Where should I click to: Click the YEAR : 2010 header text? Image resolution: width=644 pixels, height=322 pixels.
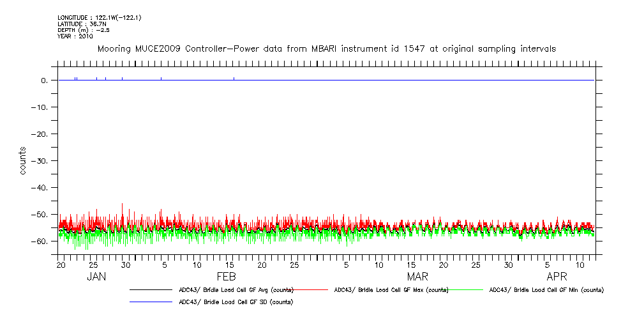75,36
